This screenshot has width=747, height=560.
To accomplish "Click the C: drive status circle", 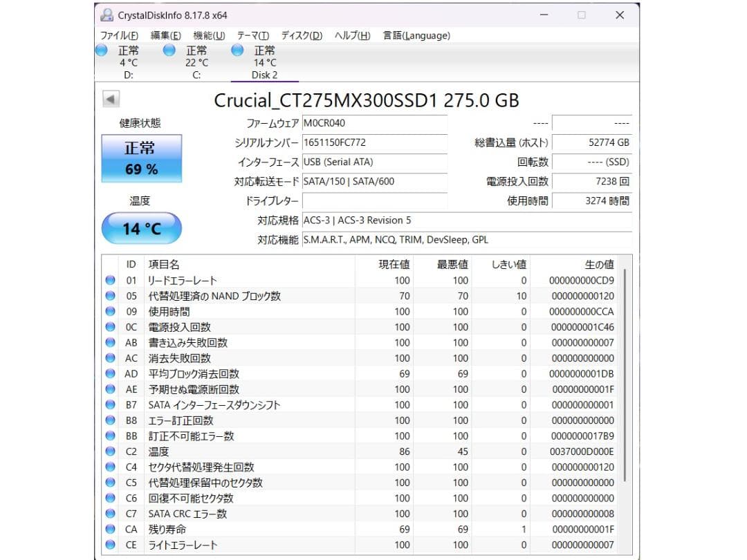I will click(x=168, y=50).
